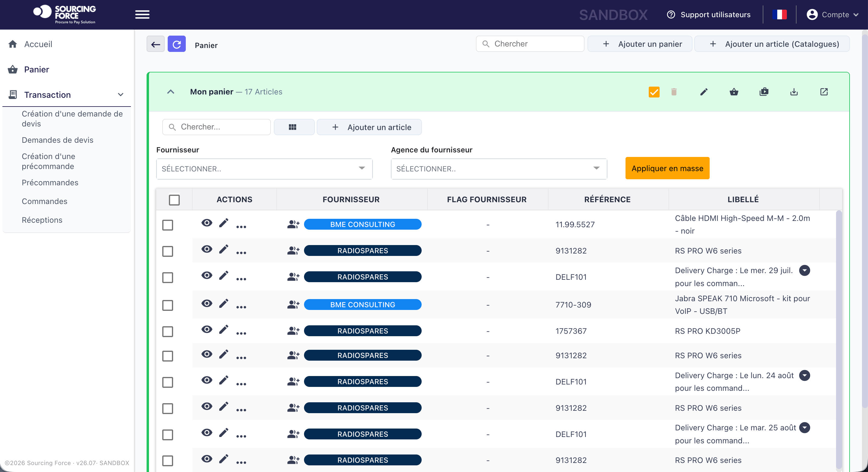Click Ajouter un article button
This screenshot has width=868, height=472.
(369, 127)
